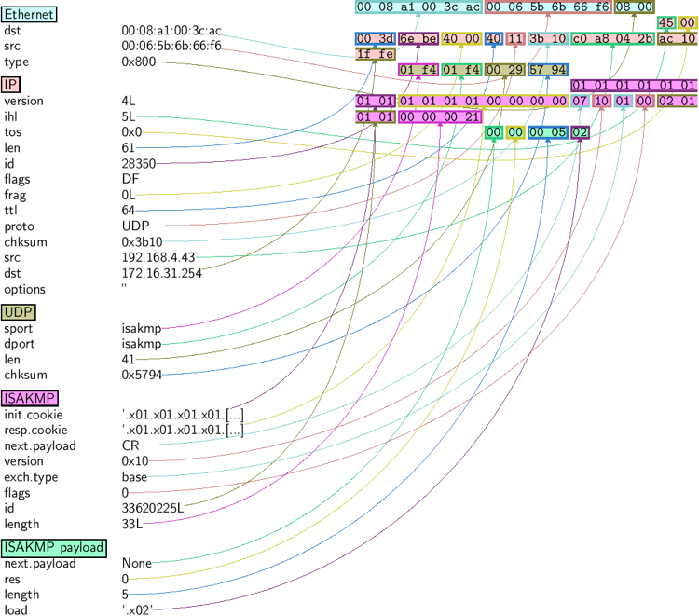Select the Ethernet dst value 00:08:a1:00:3c:ac
This screenshot has height=616, width=699.
(x=171, y=31)
